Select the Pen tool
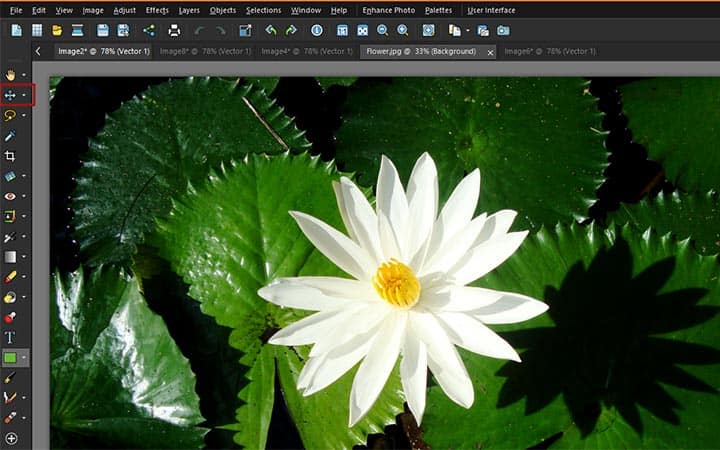Screen dimensions: 720x450 tap(10, 377)
